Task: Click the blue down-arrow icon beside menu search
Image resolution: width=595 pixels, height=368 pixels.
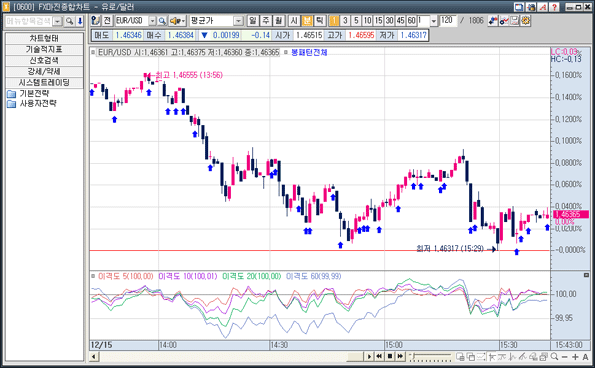Action: click(x=80, y=21)
